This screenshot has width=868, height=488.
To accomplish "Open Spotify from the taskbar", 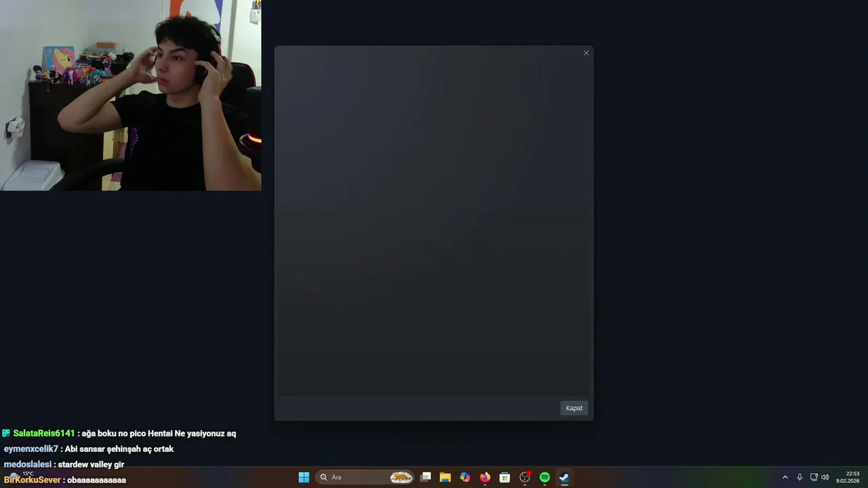I will [545, 477].
